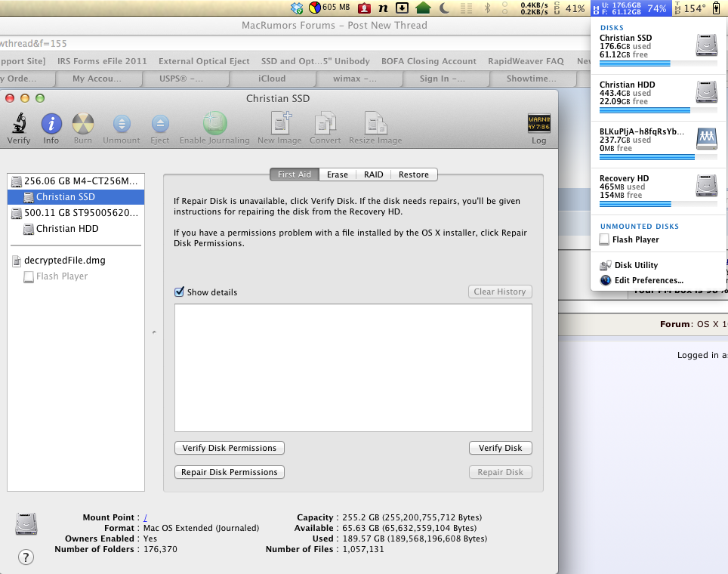Viewport: 728px width, 574px height.
Task: Click the sidebar splitter handle dot
Action: [154, 332]
